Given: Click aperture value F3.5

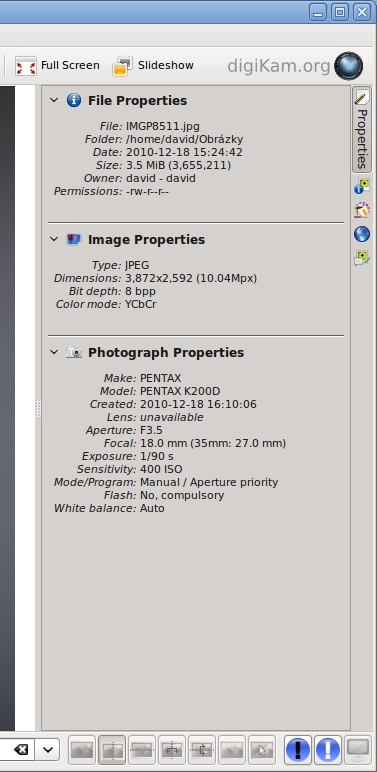Looking at the screenshot, I should pyautogui.click(x=151, y=430).
